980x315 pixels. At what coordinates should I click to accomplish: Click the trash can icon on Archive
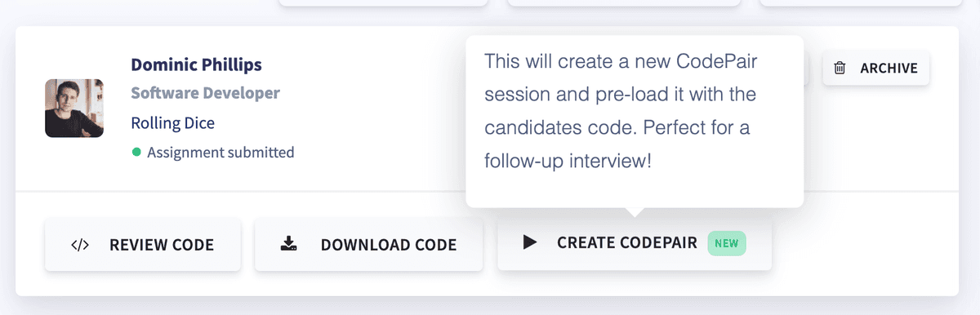tap(840, 68)
